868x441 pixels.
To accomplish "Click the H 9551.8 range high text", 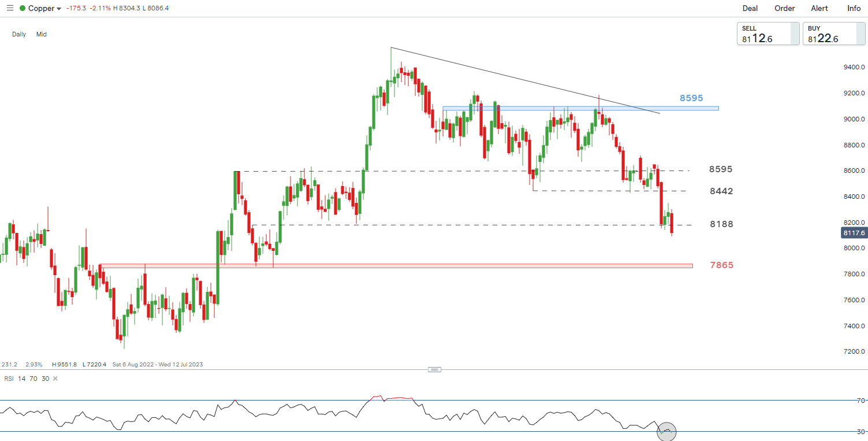I will coord(64,365).
